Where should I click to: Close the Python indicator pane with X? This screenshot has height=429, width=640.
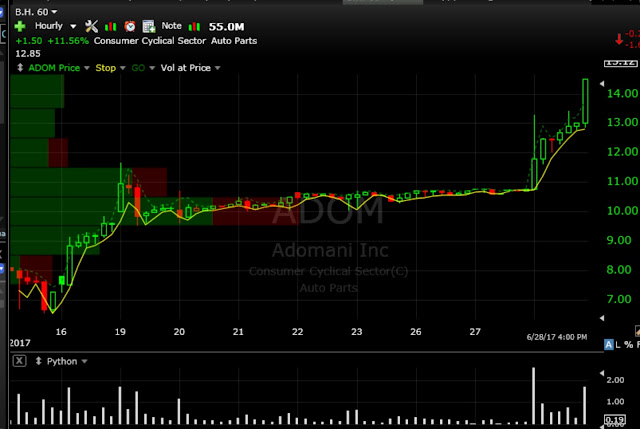19,361
